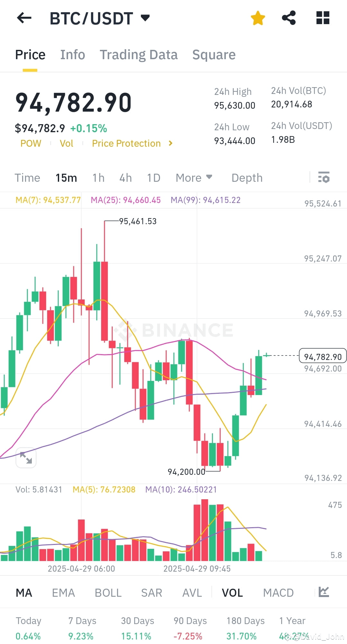Open chart display settings icon beside Depth
The image size is (347, 644).
click(x=324, y=178)
